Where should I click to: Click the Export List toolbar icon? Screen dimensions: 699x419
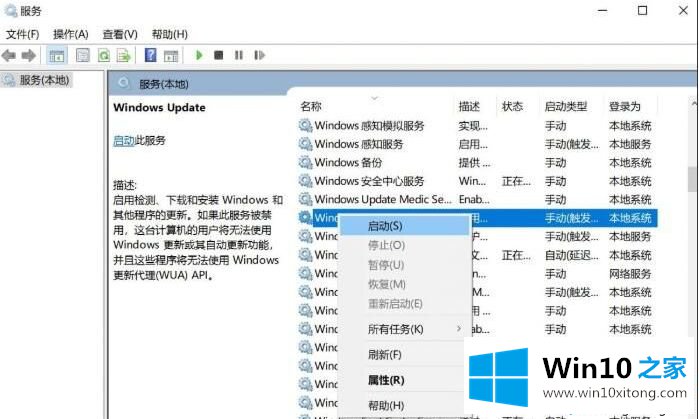[x=124, y=55]
